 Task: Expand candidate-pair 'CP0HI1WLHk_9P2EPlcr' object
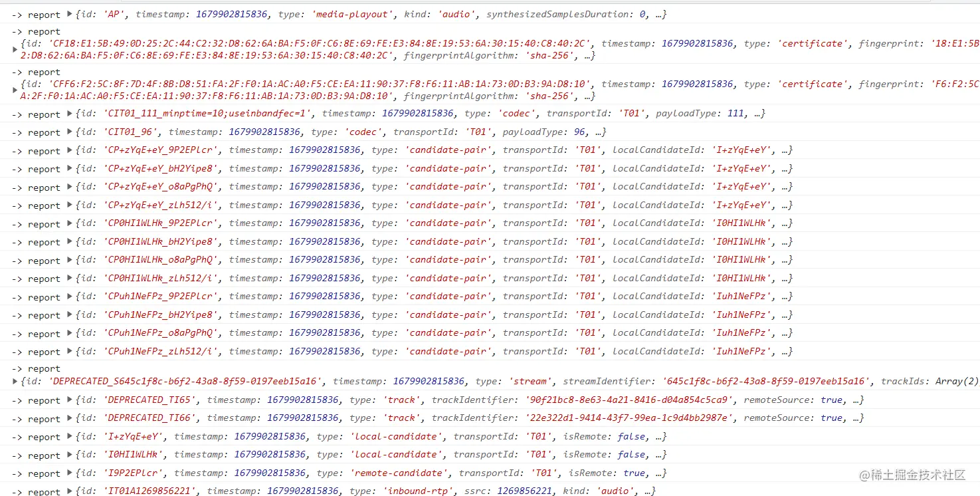click(x=70, y=223)
